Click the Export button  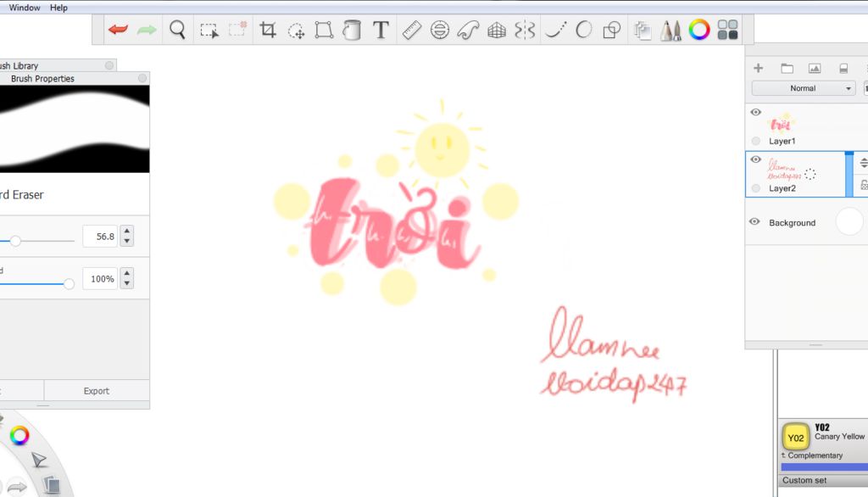point(97,391)
